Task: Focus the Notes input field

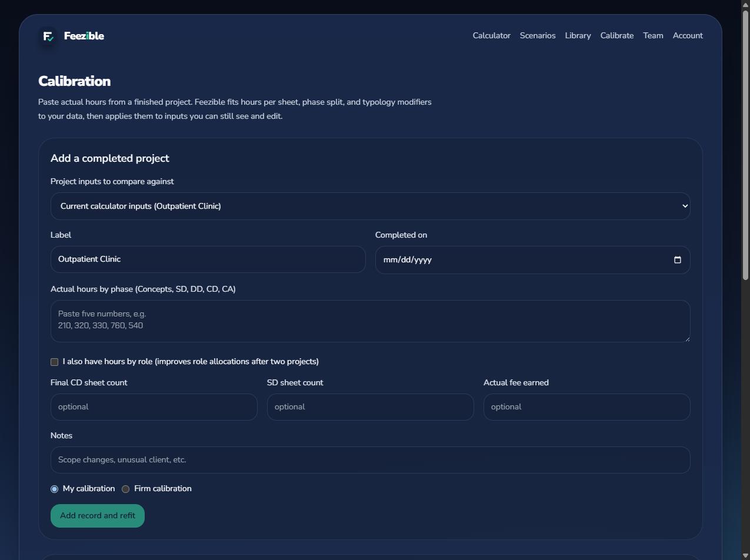Action: click(x=371, y=460)
